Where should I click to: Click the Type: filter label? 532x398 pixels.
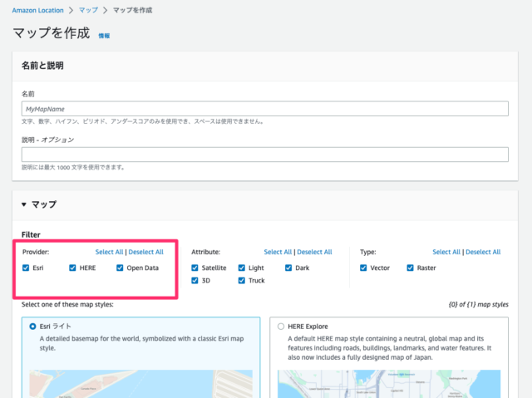(x=367, y=252)
